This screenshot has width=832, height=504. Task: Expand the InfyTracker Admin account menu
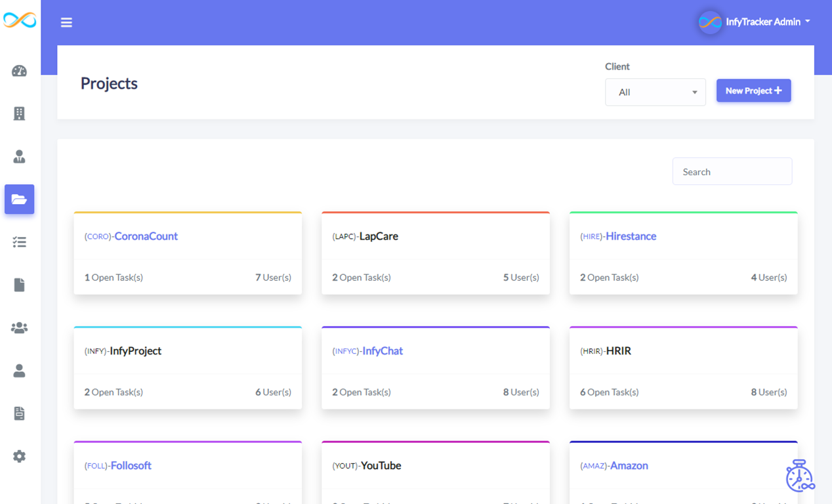753,21
